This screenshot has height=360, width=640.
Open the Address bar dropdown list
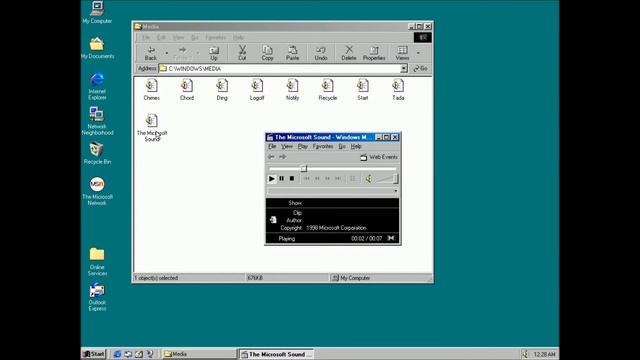tap(404, 69)
